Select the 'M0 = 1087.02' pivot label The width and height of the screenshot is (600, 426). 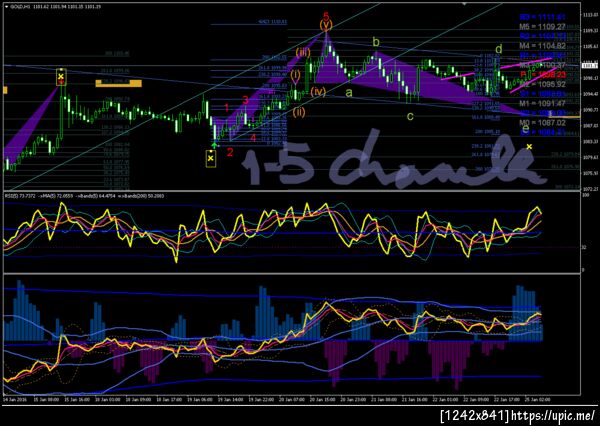pyautogui.click(x=542, y=122)
